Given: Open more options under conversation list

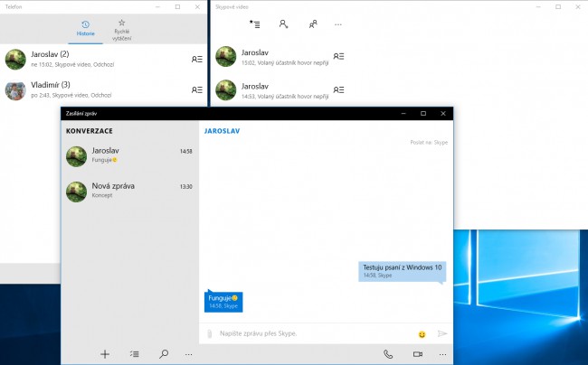Looking at the screenshot, I should 189,354.
